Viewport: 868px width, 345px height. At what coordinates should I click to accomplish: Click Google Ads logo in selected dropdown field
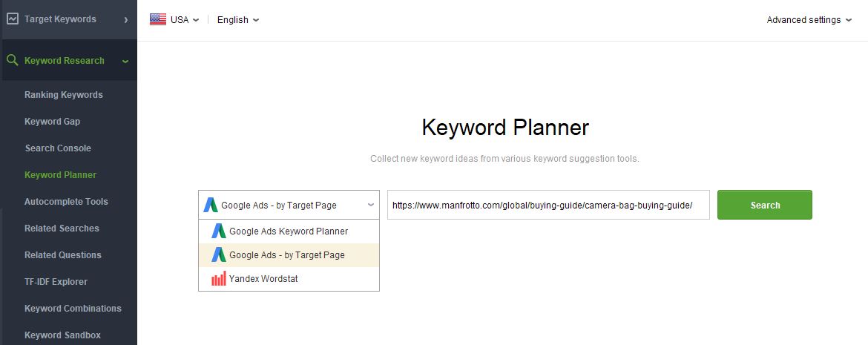211,205
